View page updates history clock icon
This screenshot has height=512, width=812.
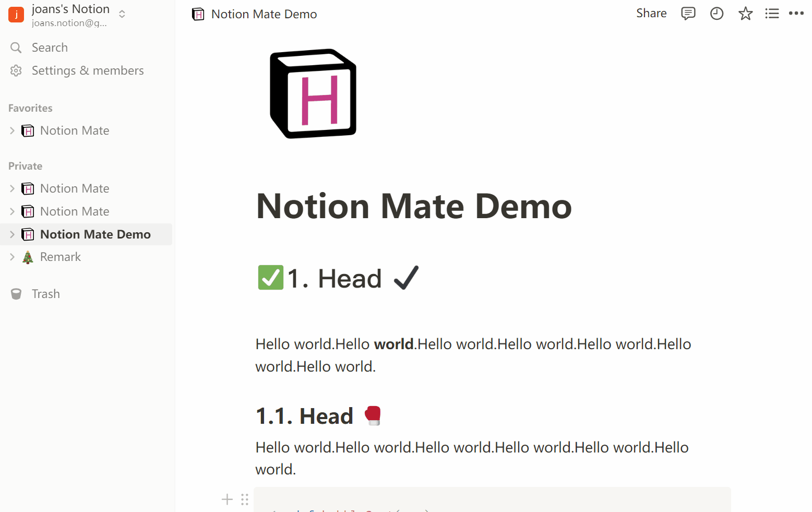pyautogui.click(x=717, y=14)
